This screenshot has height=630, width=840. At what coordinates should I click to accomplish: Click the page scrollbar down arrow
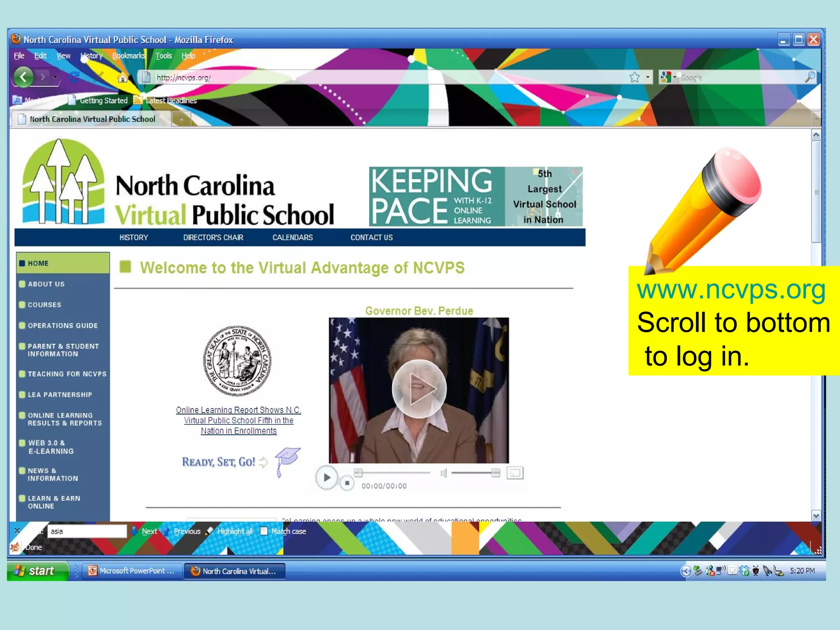(x=816, y=516)
